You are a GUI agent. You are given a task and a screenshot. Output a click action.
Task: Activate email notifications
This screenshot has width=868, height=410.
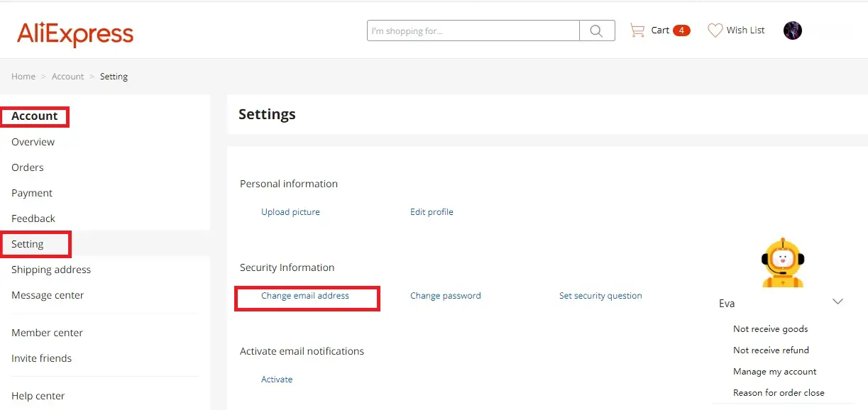tap(277, 379)
